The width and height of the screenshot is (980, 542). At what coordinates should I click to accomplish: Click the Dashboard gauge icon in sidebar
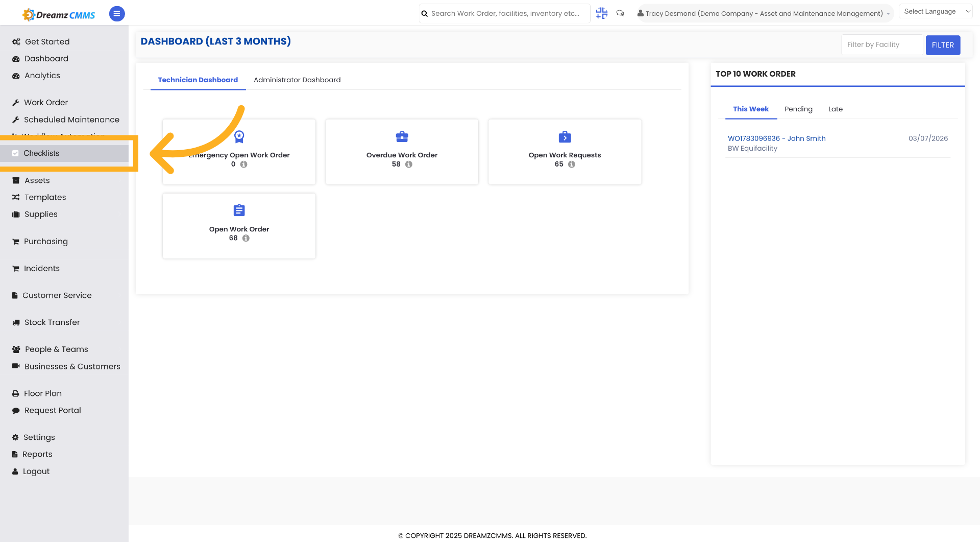[16, 59]
